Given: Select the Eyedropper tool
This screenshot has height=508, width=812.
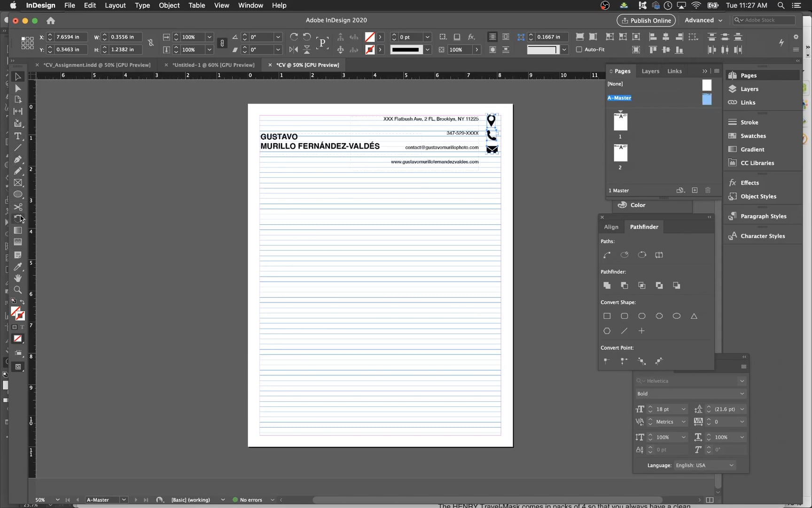Looking at the screenshot, I should point(18,266).
